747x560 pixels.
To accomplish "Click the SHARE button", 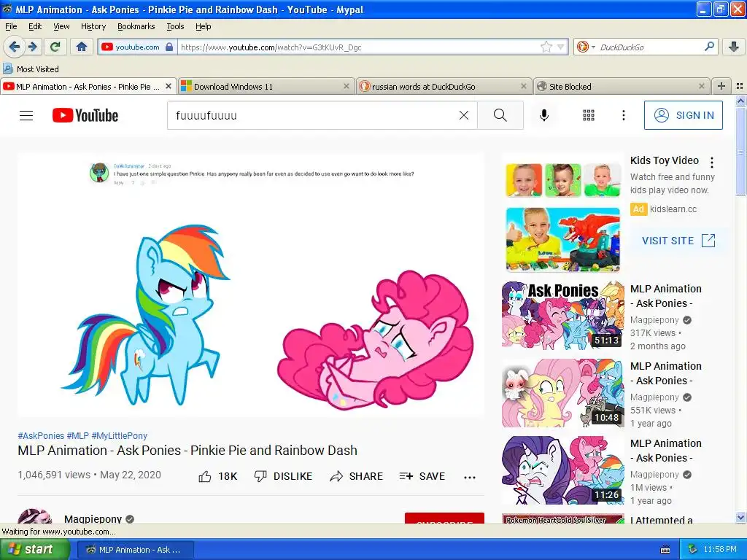I will click(x=356, y=476).
